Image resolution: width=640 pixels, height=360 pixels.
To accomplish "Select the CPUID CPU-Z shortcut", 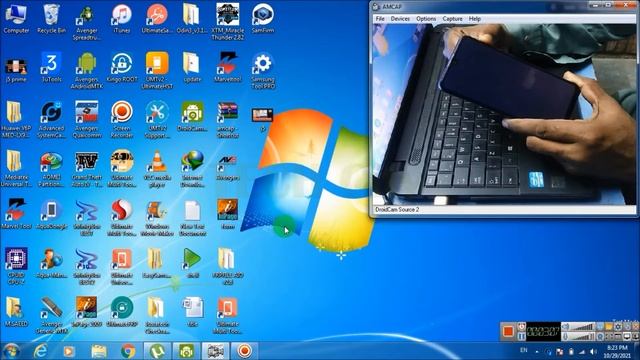I will pyautogui.click(x=16, y=266).
